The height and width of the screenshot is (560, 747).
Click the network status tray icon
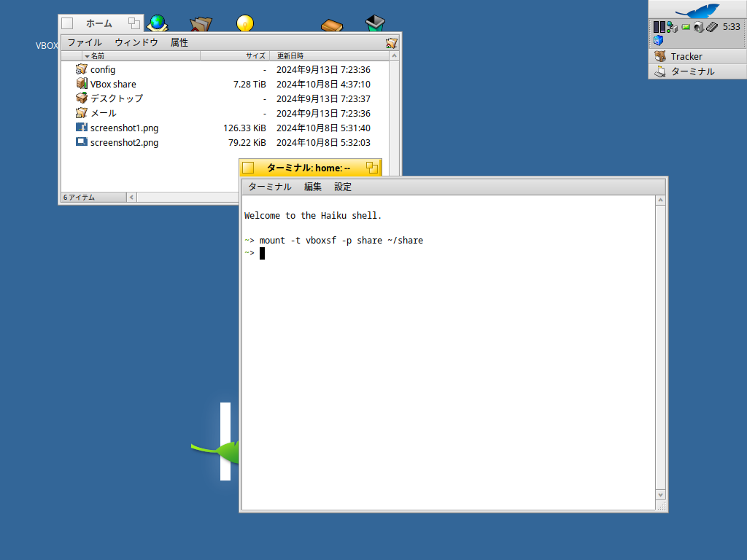coord(673,27)
